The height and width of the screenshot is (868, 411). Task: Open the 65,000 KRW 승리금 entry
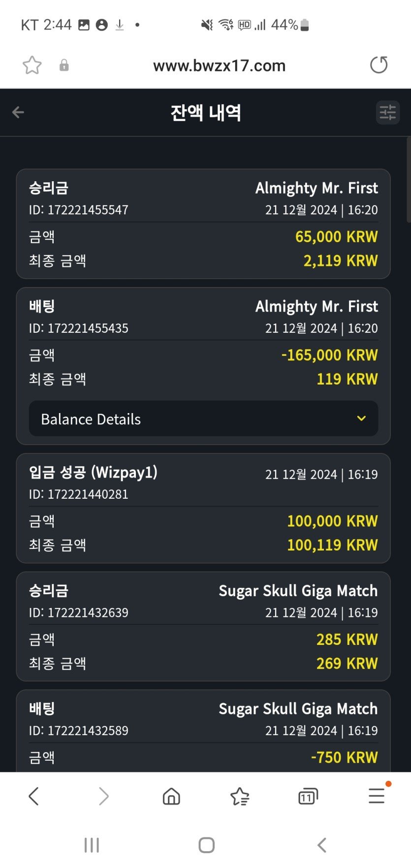pyautogui.click(x=203, y=224)
